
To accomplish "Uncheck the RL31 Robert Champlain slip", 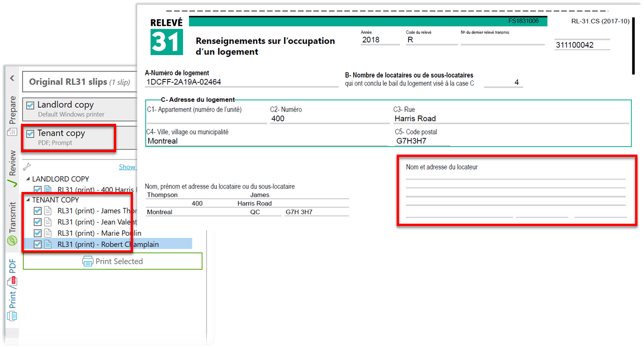I will tap(38, 244).
